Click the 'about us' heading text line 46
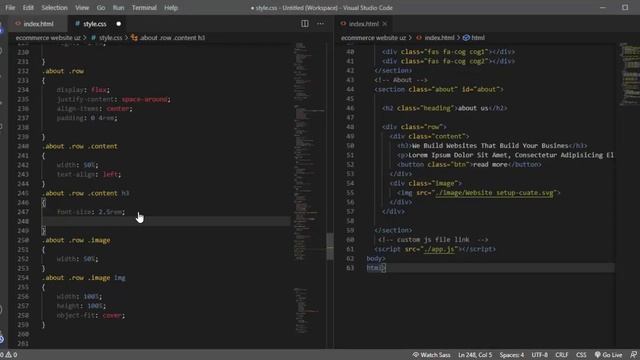 [x=473, y=108]
